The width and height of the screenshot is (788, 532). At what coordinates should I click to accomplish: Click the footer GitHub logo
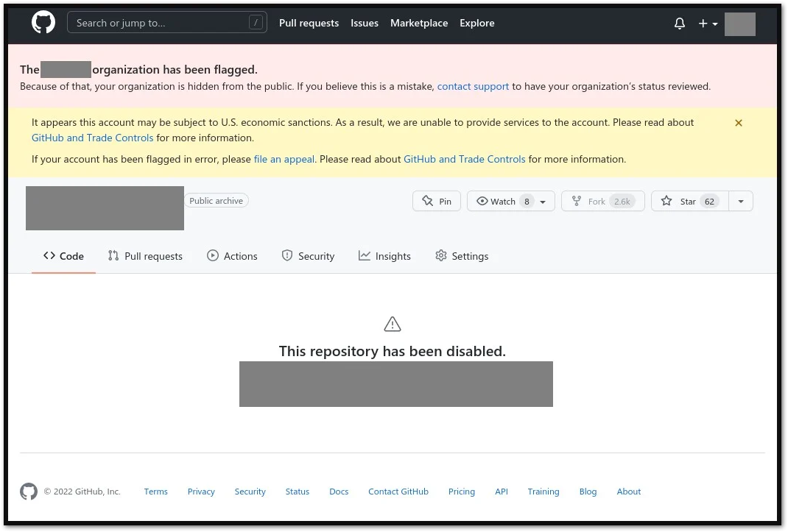29,492
